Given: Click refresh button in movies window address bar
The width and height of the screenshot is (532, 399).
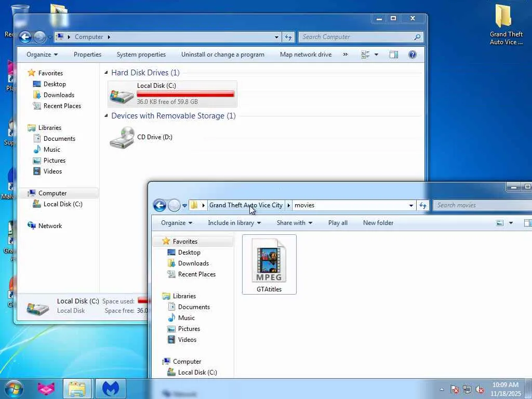Looking at the screenshot, I should click(423, 205).
